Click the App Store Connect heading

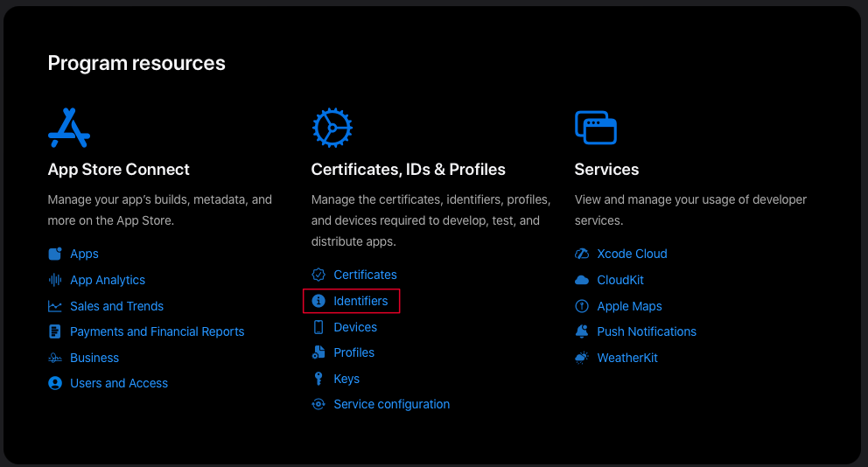[x=118, y=170]
